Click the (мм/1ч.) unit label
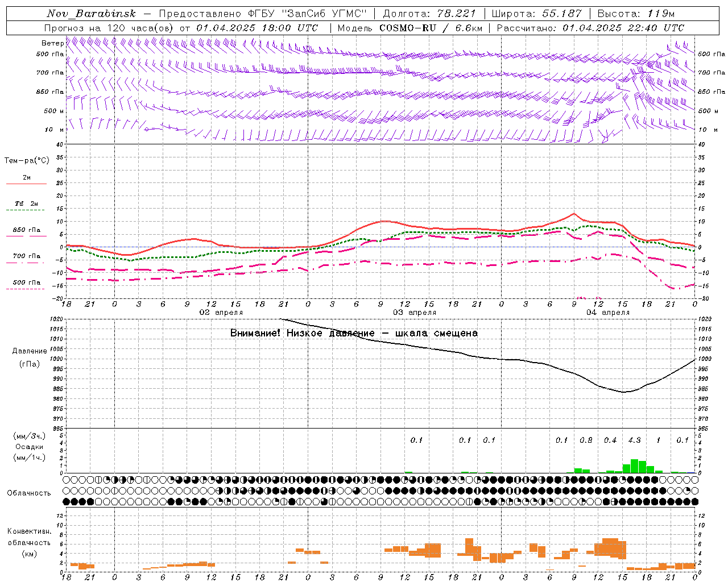The width and height of the screenshot is (728, 582). click(30, 458)
